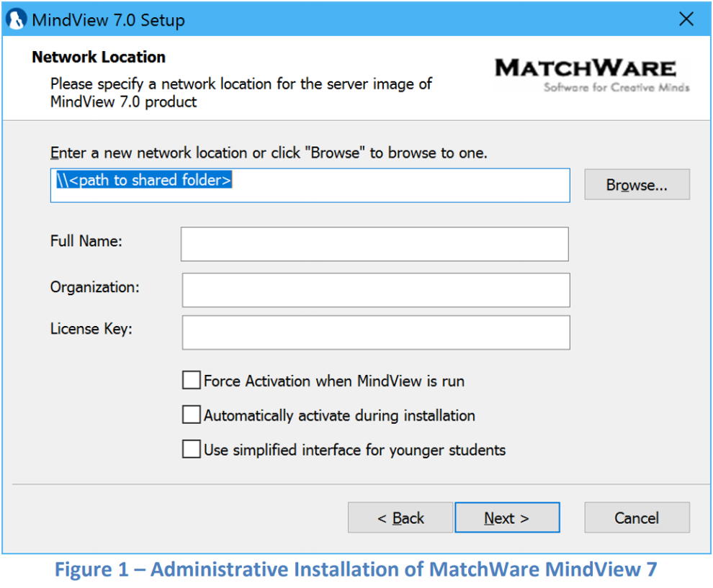
Task: Toggle simplified interface for younger students
Action: (x=192, y=449)
